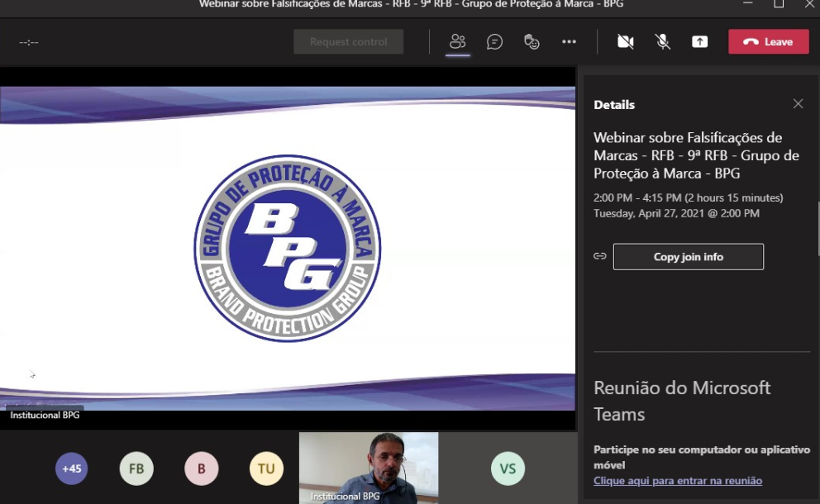Select the VS participant avatar
The height and width of the screenshot is (504, 820).
508,468
